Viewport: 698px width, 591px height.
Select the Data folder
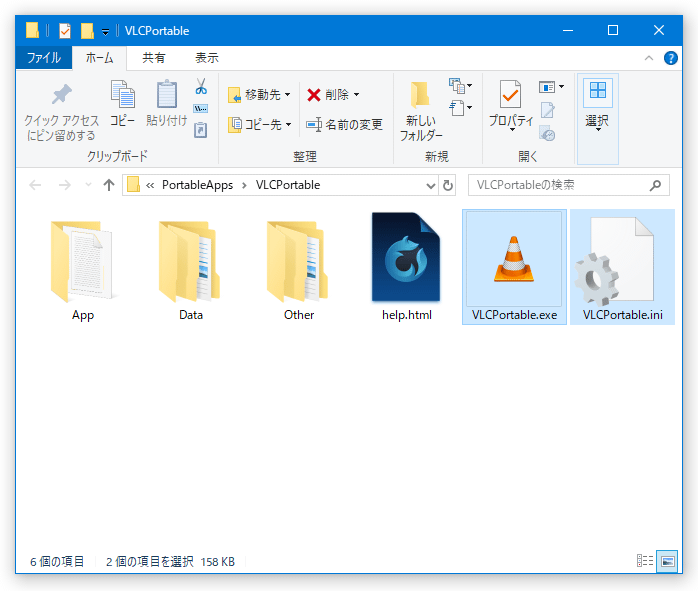pyautogui.click(x=191, y=269)
